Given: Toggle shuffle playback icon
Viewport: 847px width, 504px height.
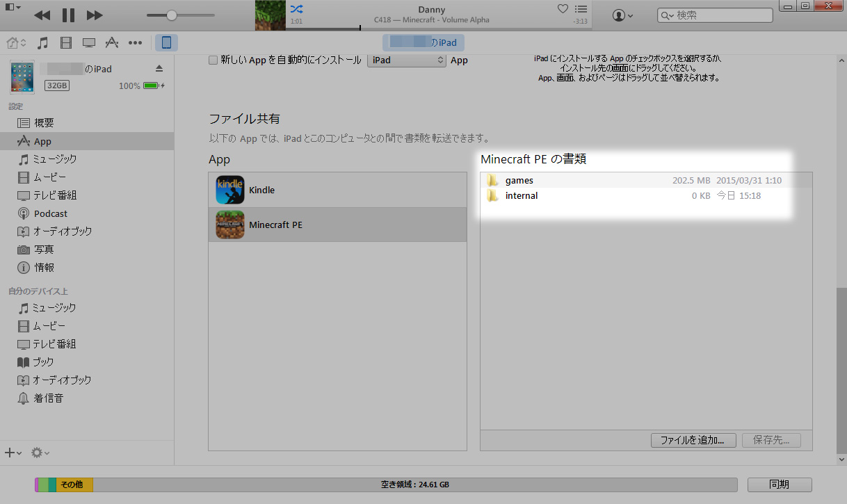Looking at the screenshot, I should point(296,9).
